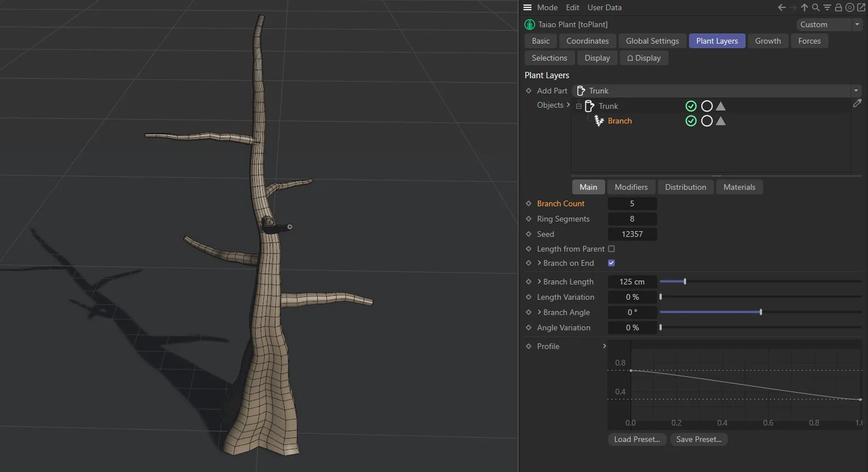The image size is (868, 472).
Task: Click the filter icon in the attribute toolbar
Action: (x=827, y=7)
